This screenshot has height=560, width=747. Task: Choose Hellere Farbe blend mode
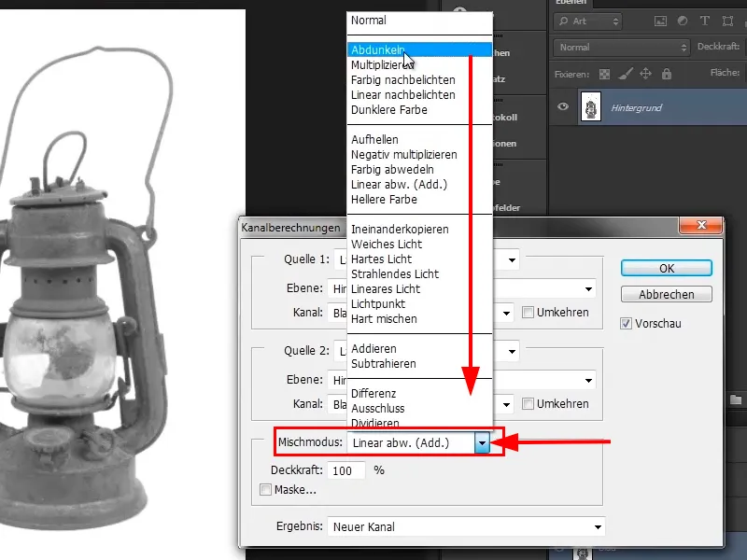click(419, 200)
